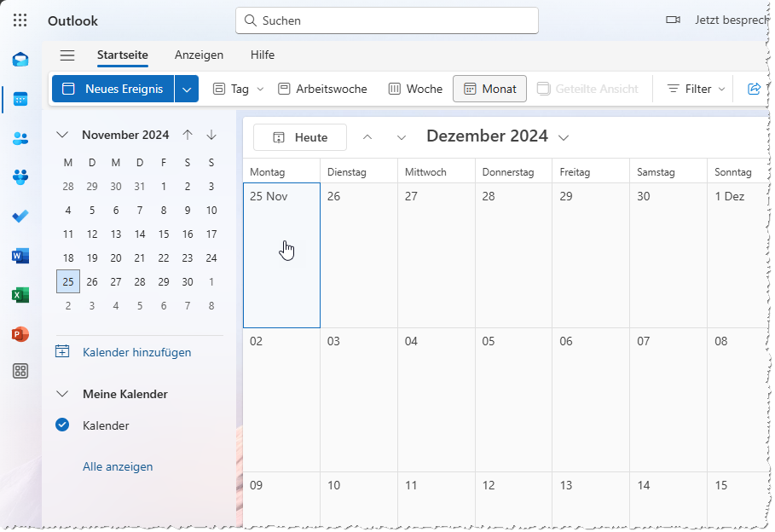
Task: Select the Calendar module icon
Action: 20,98
